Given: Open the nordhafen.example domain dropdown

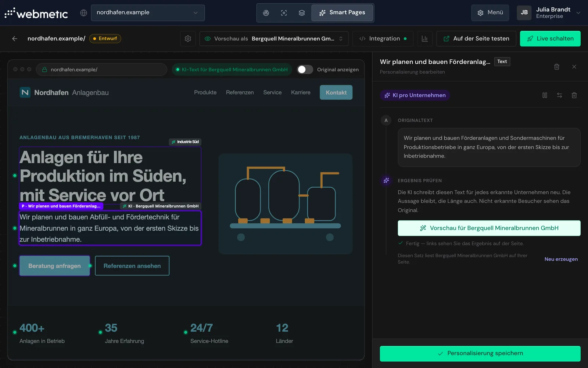Looking at the screenshot, I should click(148, 13).
